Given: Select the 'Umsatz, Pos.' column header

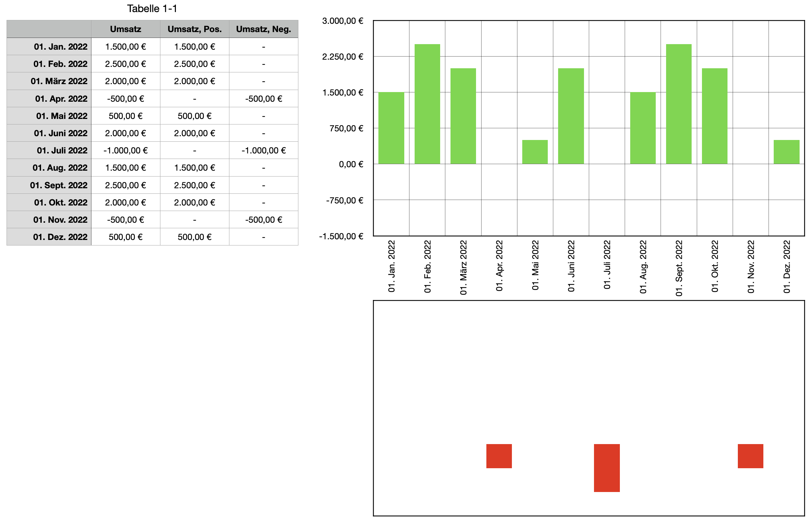Looking at the screenshot, I should coord(195,29).
